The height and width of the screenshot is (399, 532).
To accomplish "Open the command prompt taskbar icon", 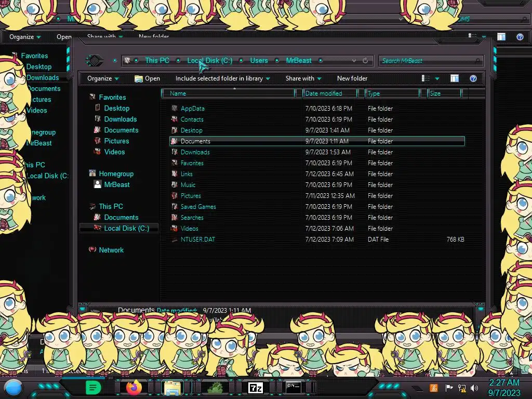I will point(294,387).
